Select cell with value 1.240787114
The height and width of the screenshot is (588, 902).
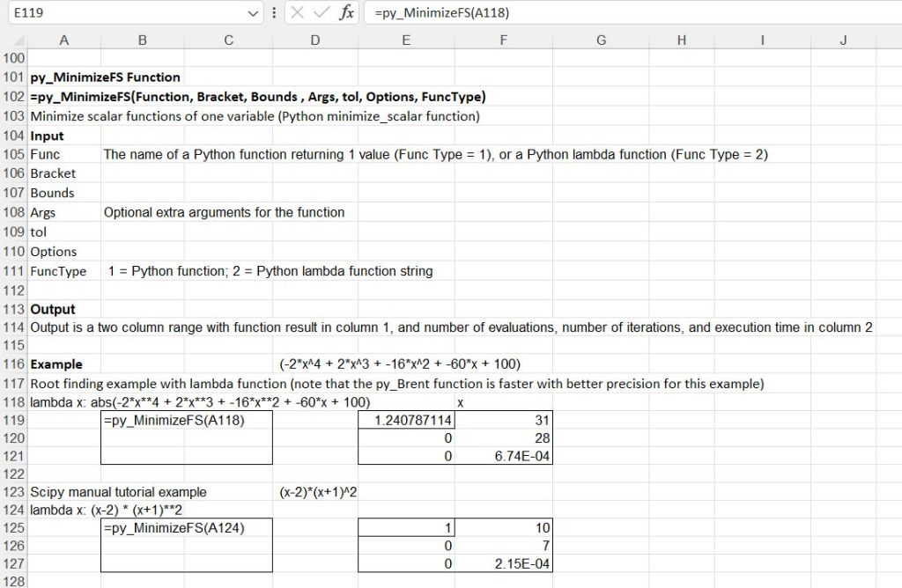[x=405, y=421]
